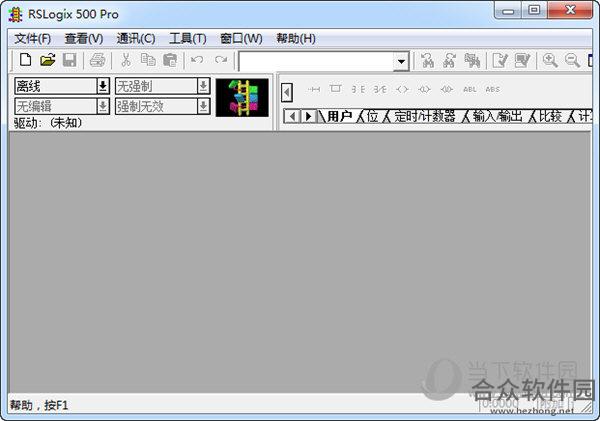Select the 用户 instruction tab
This screenshot has height=421, width=600.
[339, 116]
